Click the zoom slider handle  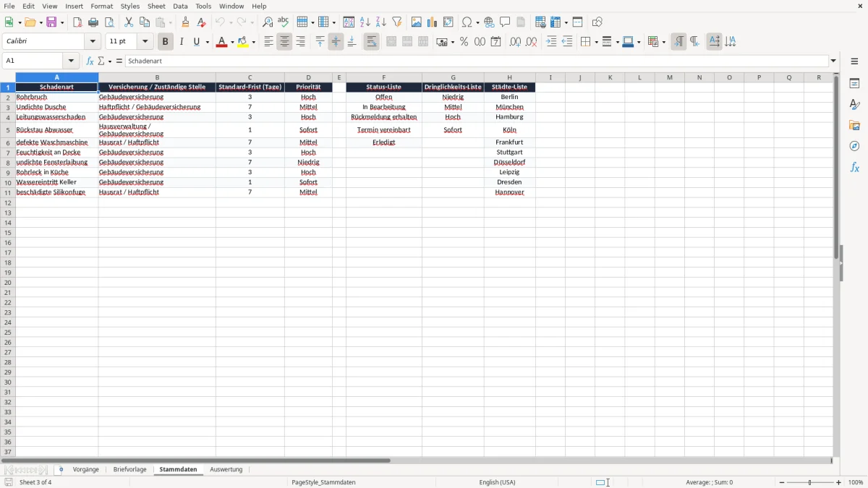[x=810, y=482]
